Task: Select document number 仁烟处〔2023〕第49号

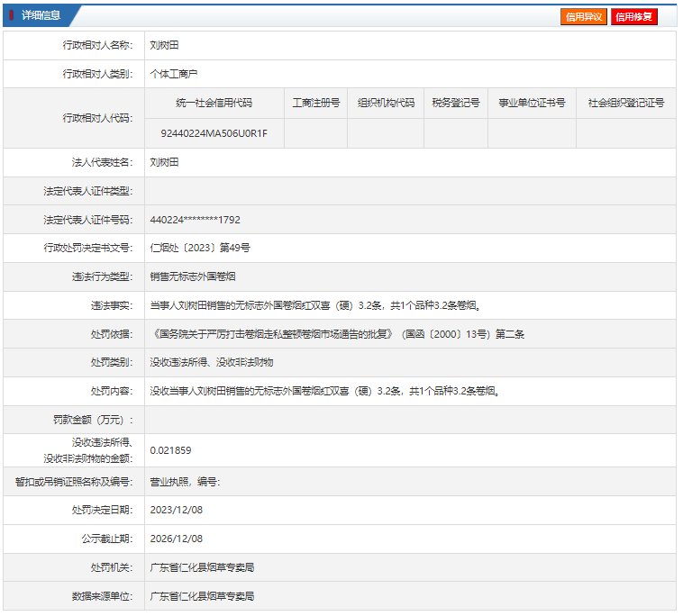Action: click(200, 248)
